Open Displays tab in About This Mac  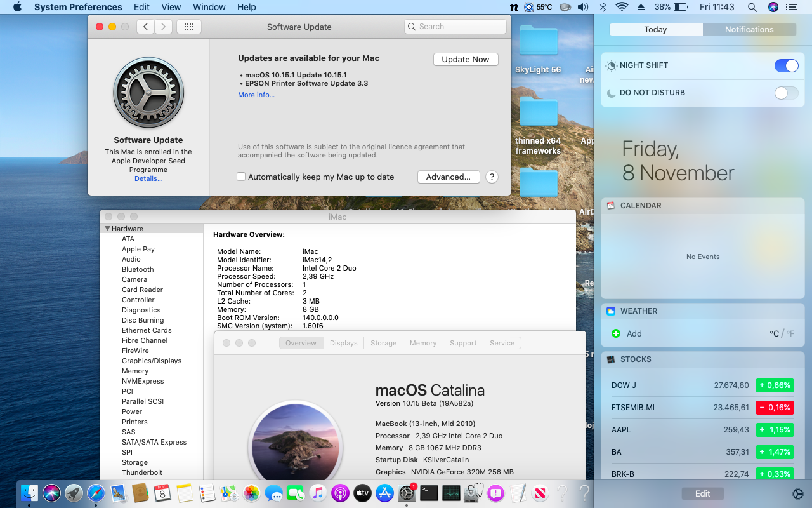343,343
